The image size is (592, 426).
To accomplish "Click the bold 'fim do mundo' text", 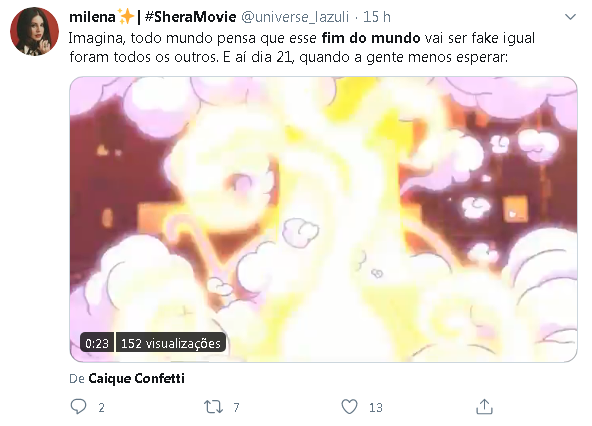I will tap(371, 38).
